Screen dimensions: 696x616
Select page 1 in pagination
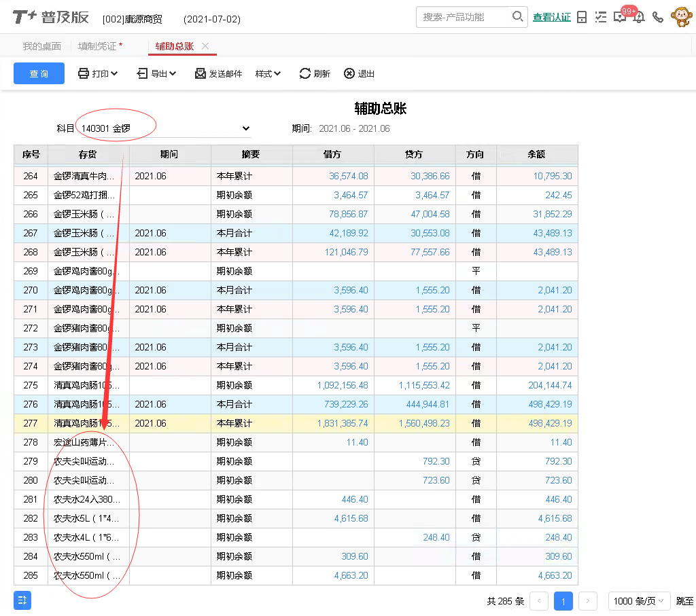[563, 601]
